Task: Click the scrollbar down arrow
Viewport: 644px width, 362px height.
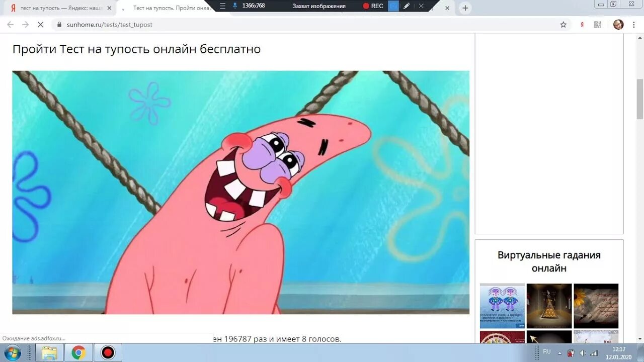Action: [640, 339]
